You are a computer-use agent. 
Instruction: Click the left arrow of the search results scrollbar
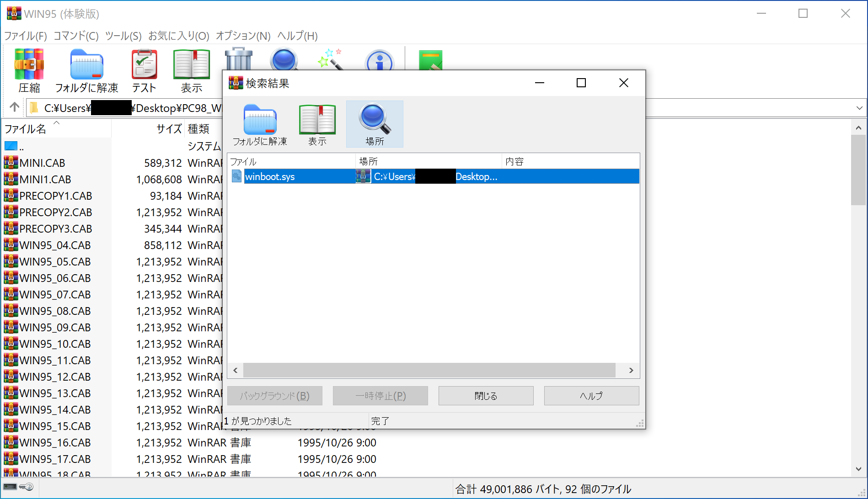point(236,370)
